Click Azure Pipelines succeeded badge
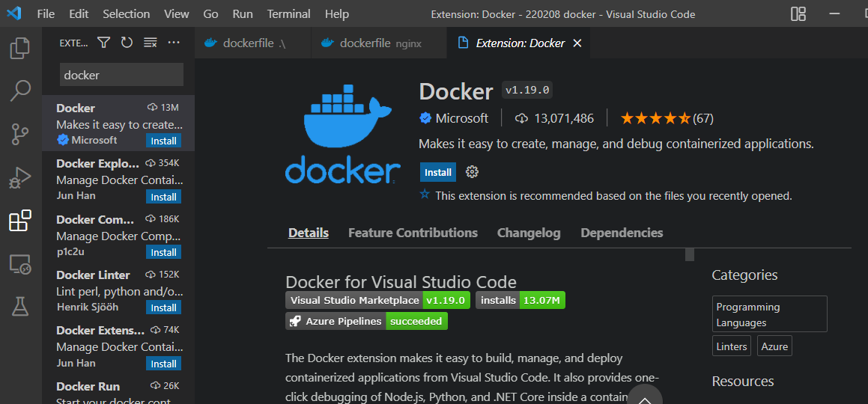The width and height of the screenshot is (868, 404). click(366, 321)
